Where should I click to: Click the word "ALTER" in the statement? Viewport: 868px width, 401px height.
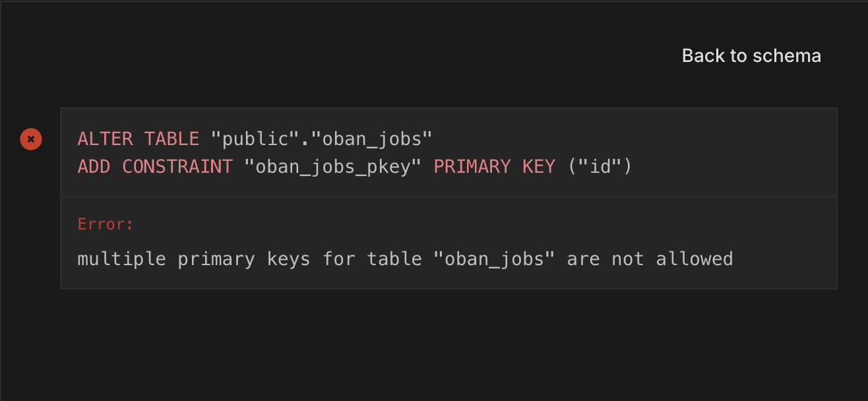coord(106,139)
